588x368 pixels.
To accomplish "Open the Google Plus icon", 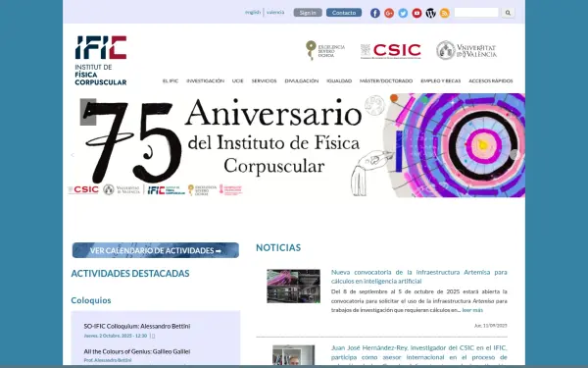I will click(389, 13).
